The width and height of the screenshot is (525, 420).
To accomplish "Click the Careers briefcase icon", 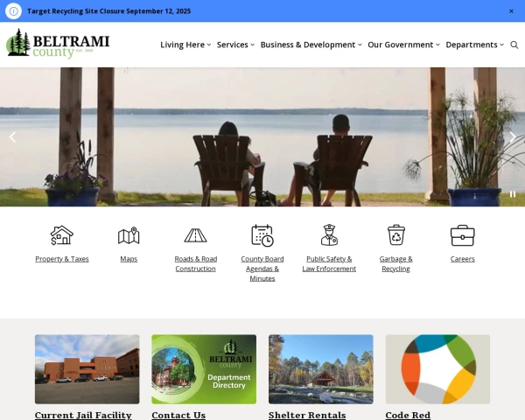I will 462,235.
